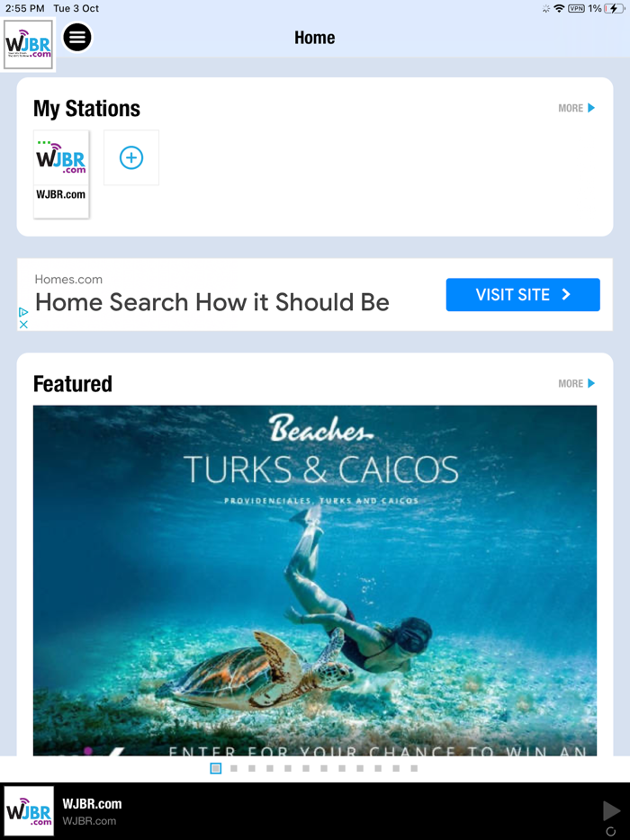630x840 pixels.
Task: Expand Featured section with MORE arrow
Action: coord(576,383)
